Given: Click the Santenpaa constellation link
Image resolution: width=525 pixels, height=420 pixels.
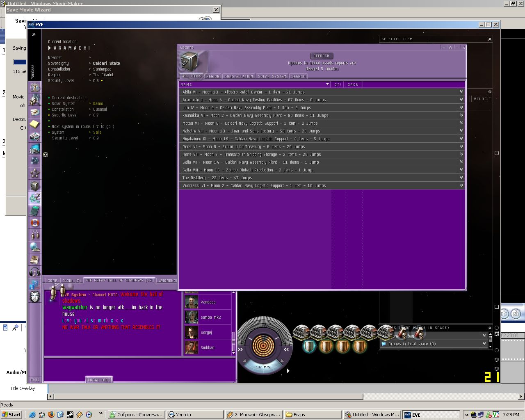Looking at the screenshot, I should coord(102,69).
